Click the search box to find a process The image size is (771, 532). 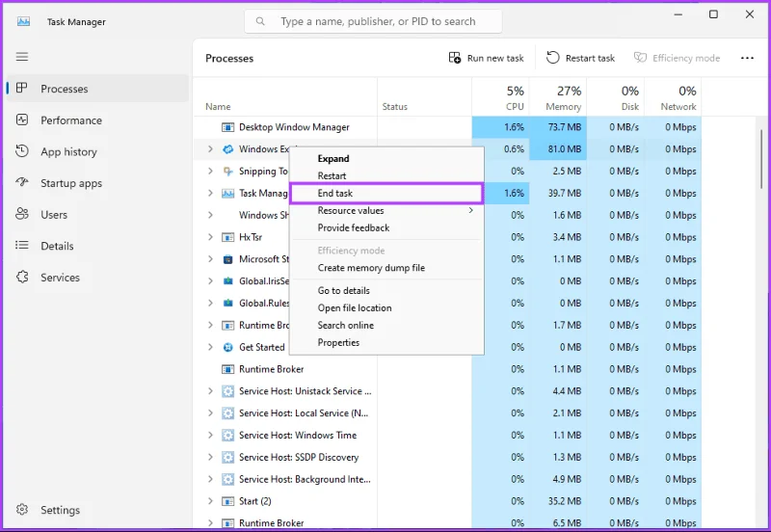(x=373, y=21)
